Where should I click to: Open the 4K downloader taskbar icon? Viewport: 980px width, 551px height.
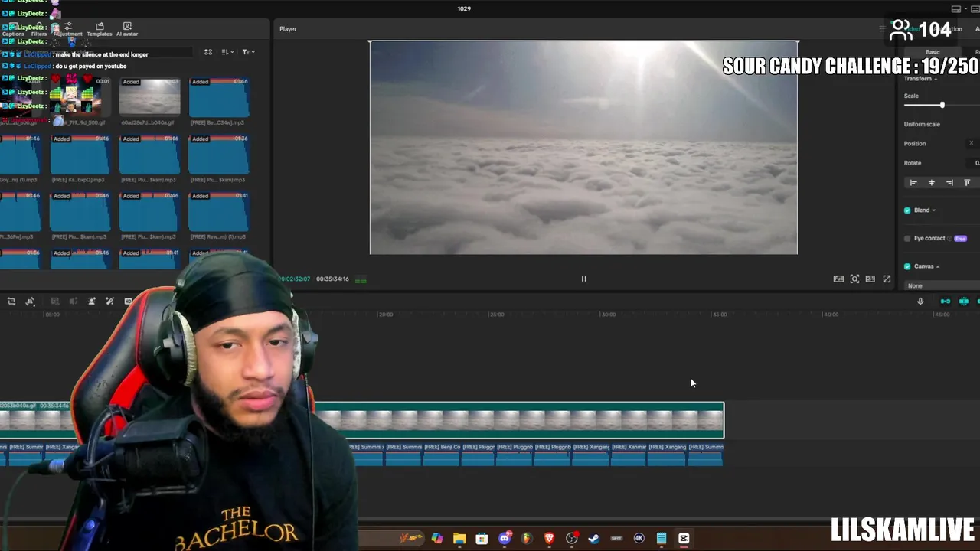click(x=639, y=539)
